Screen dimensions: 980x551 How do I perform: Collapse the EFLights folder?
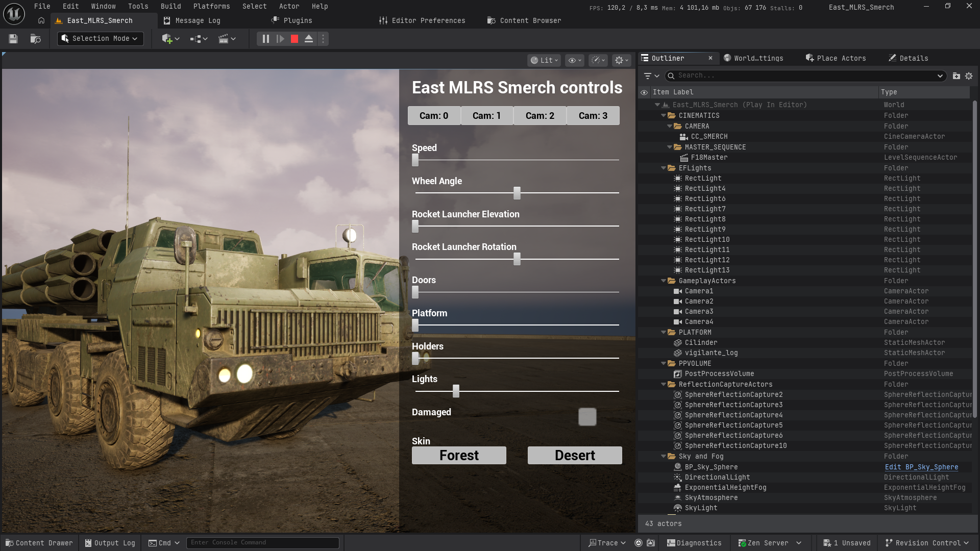[x=664, y=168]
